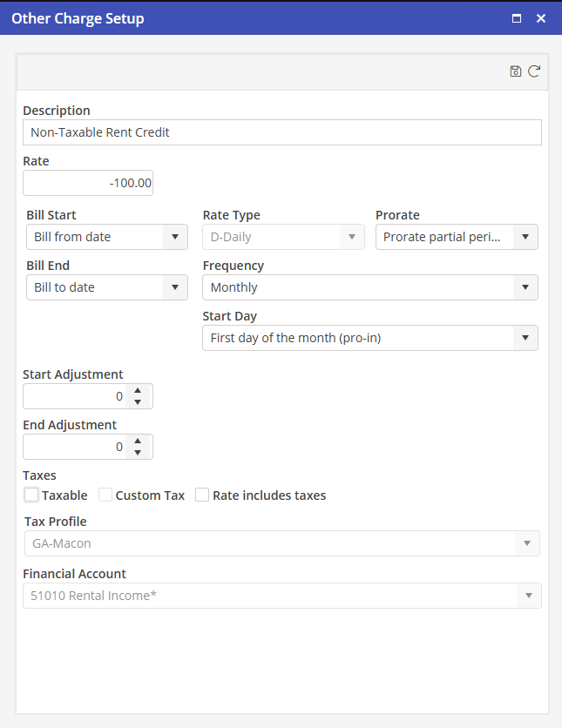Toggle Rate includes taxes checkbox
562x728 pixels.
click(x=202, y=495)
